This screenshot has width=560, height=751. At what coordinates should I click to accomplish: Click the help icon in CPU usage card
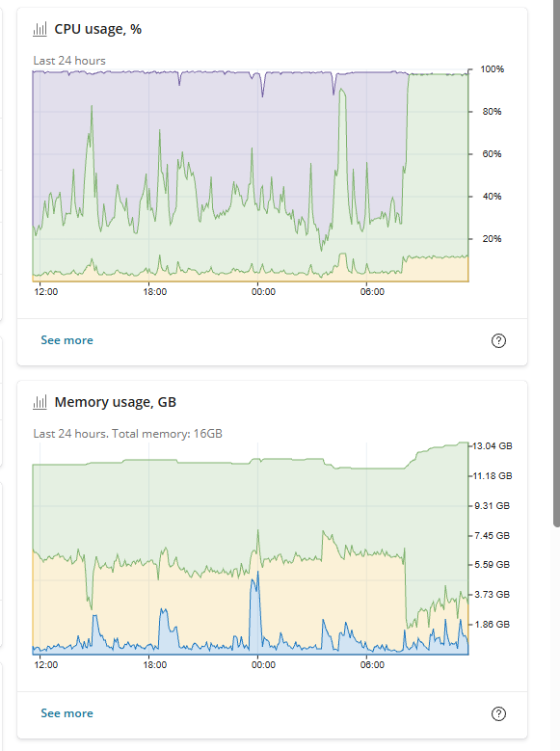click(x=498, y=340)
